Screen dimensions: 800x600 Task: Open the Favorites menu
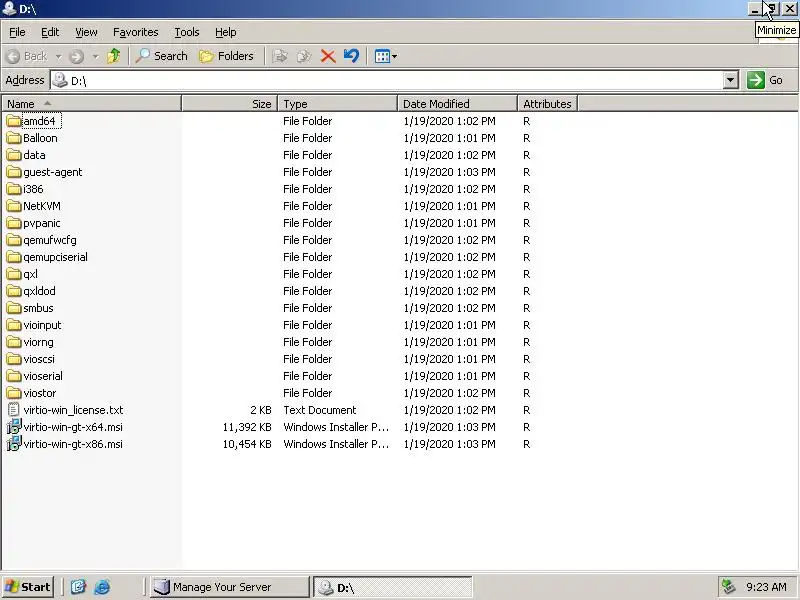click(135, 32)
